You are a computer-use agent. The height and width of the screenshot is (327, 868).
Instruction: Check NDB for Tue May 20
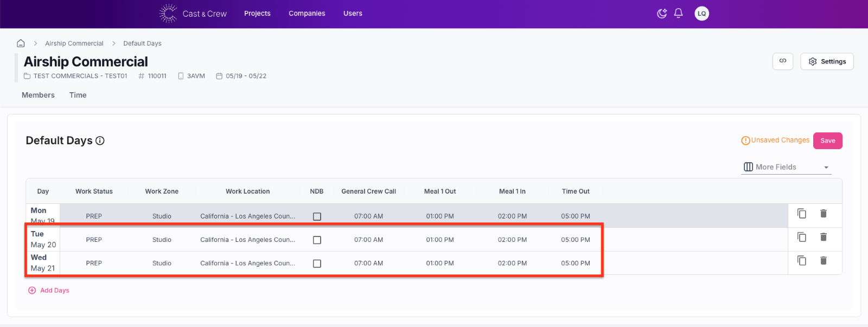tap(317, 240)
